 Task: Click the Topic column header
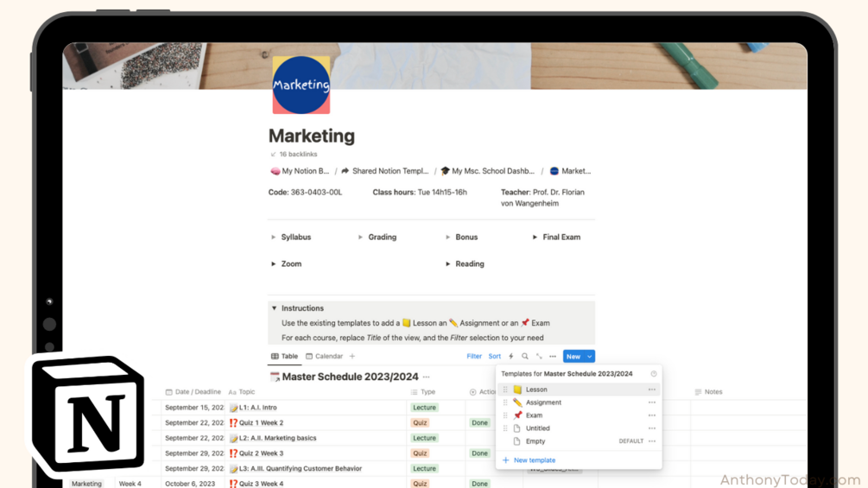(x=242, y=392)
